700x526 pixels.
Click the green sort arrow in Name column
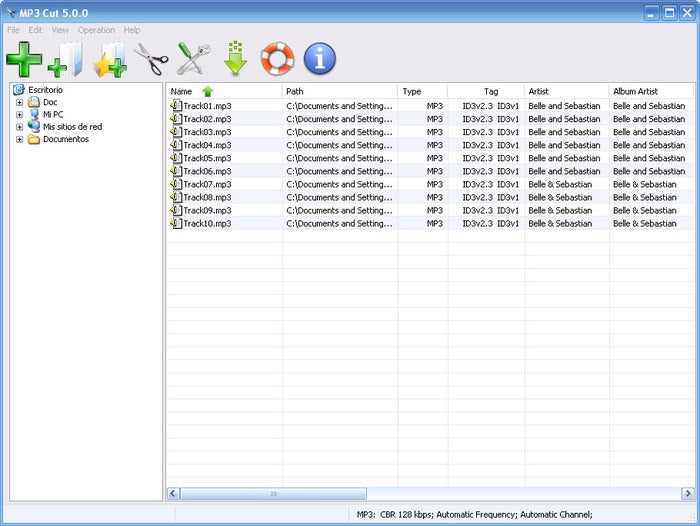(x=208, y=92)
